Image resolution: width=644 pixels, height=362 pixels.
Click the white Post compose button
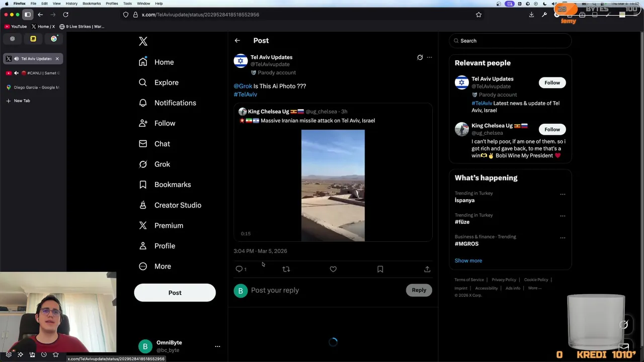tap(175, 293)
